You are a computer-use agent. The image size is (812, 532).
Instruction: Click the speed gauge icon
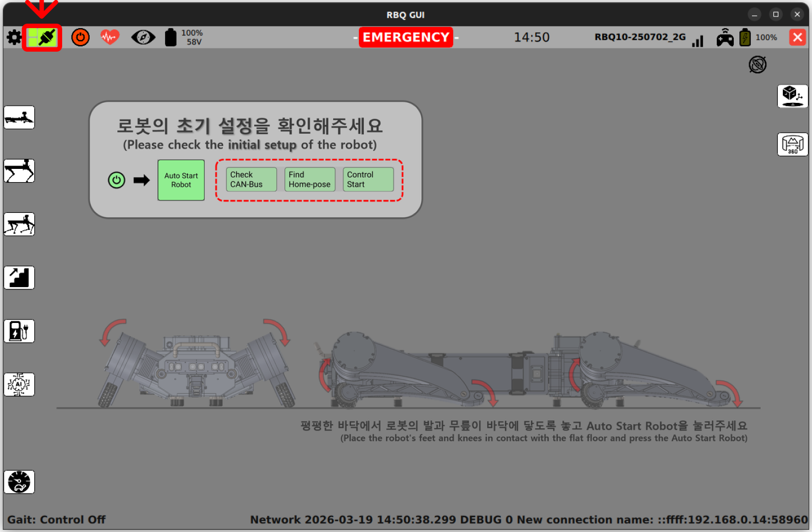click(19, 482)
